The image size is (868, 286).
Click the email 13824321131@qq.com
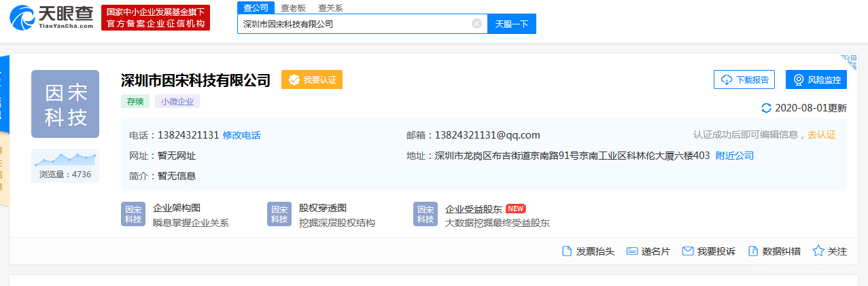pyautogui.click(x=487, y=135)
